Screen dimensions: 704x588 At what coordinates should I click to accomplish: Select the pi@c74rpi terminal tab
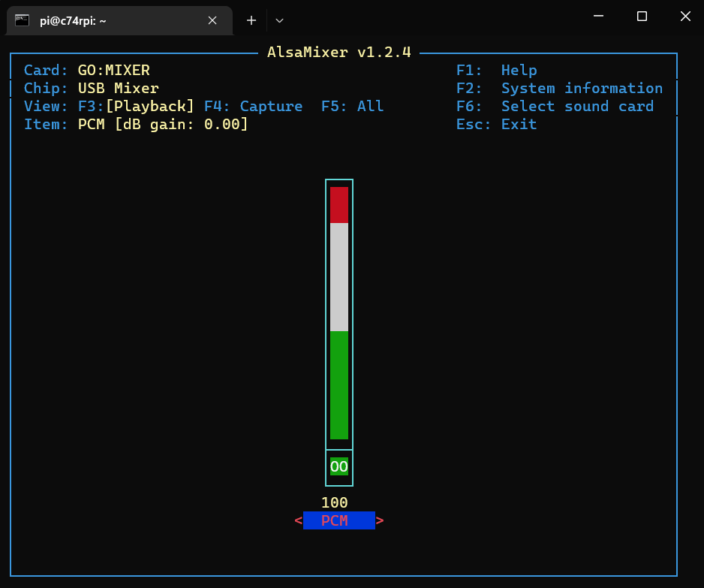(119, 21)
